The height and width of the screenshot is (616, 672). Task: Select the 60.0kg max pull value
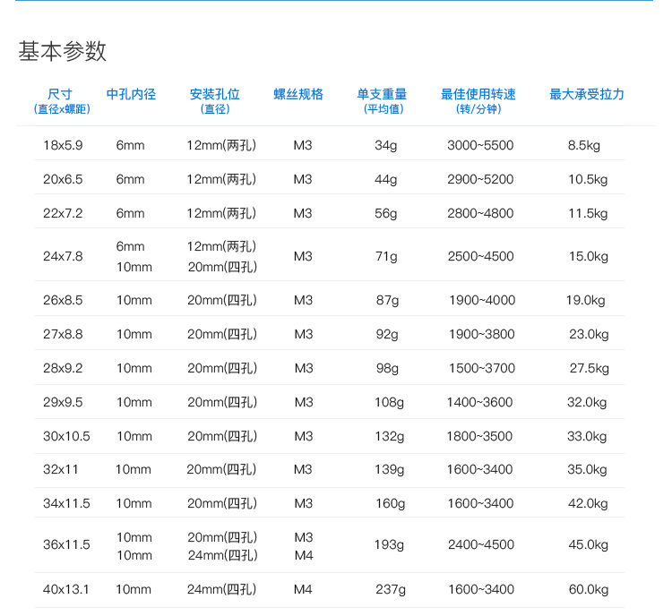pyautogui.click(x=589, y=589)
